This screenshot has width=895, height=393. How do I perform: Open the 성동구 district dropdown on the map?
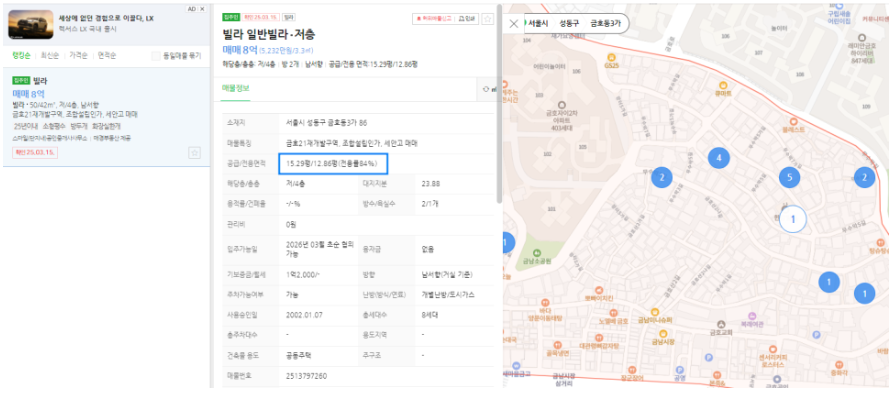click(569, 24)
